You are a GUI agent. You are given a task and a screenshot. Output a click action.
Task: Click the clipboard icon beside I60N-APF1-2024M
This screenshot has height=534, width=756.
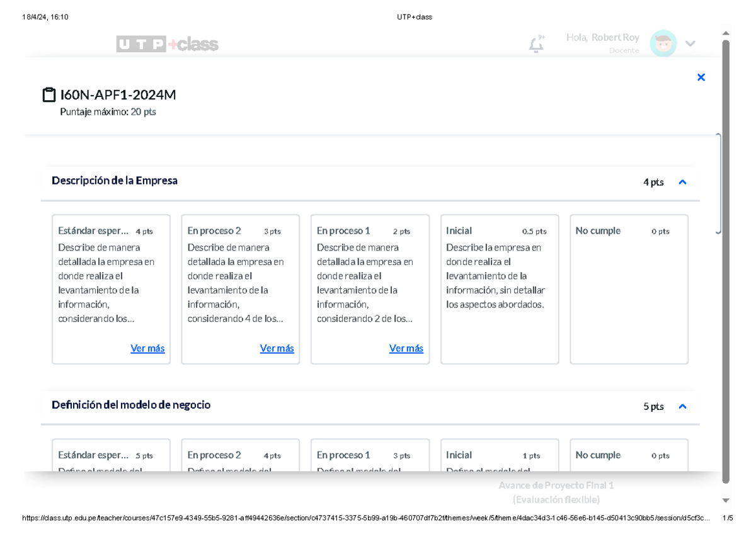(x=49, y=94)
